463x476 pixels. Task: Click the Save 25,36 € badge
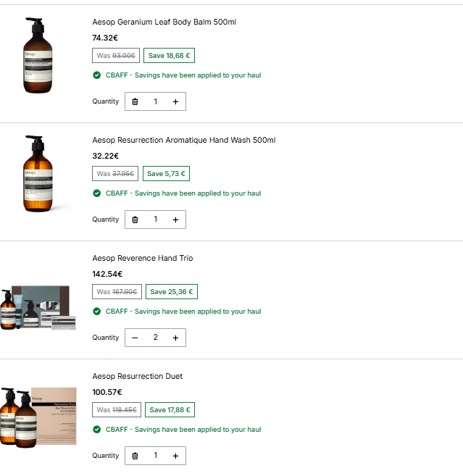click(172, 292)
